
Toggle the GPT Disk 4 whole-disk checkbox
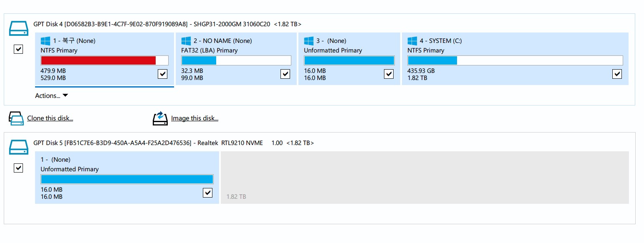[x=18, y=49]
